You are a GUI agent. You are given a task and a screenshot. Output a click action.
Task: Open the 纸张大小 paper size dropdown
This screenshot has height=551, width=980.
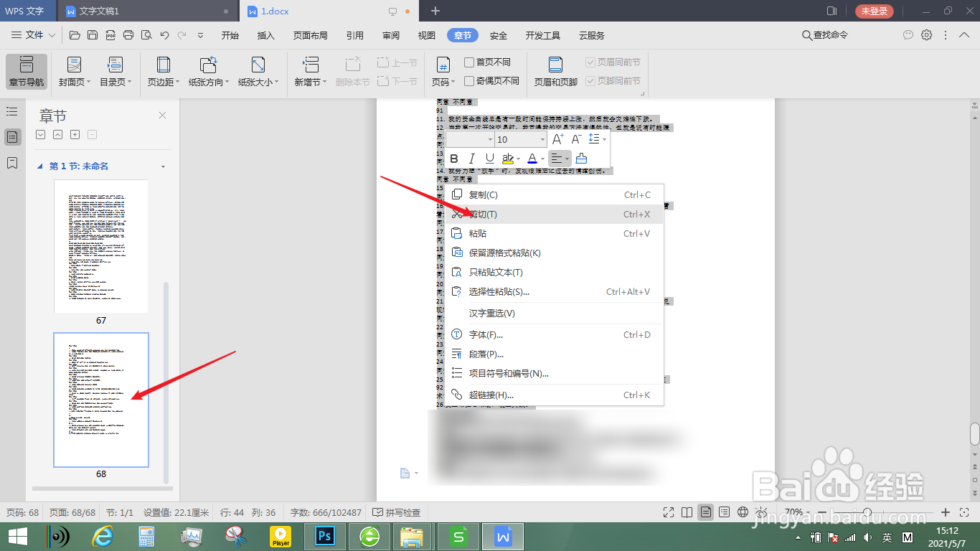258,71
